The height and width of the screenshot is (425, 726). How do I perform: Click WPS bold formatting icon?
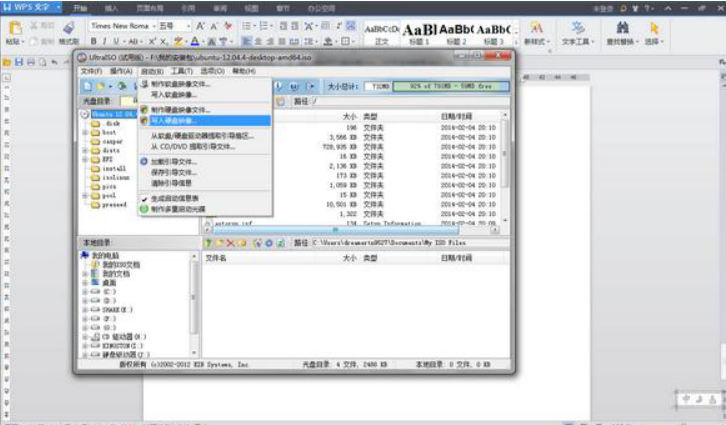pos(94,42)
